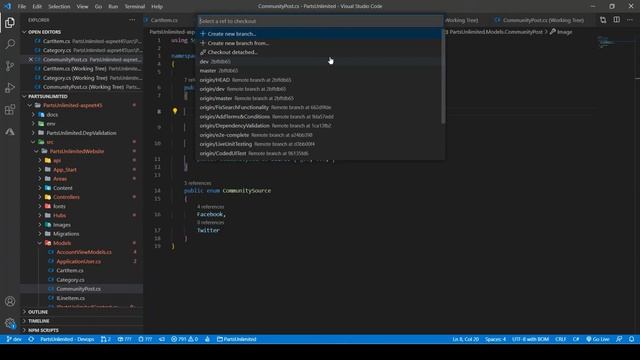Click the feedback icon in status bar
Screen dimensions: 640x360
[619, 339]
